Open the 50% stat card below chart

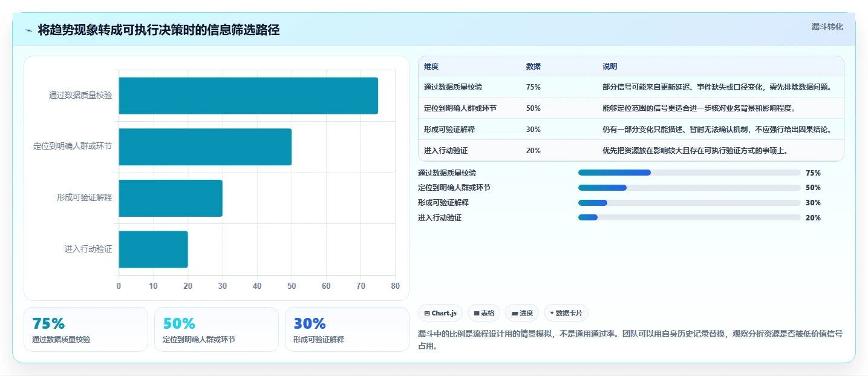point(217,329)
